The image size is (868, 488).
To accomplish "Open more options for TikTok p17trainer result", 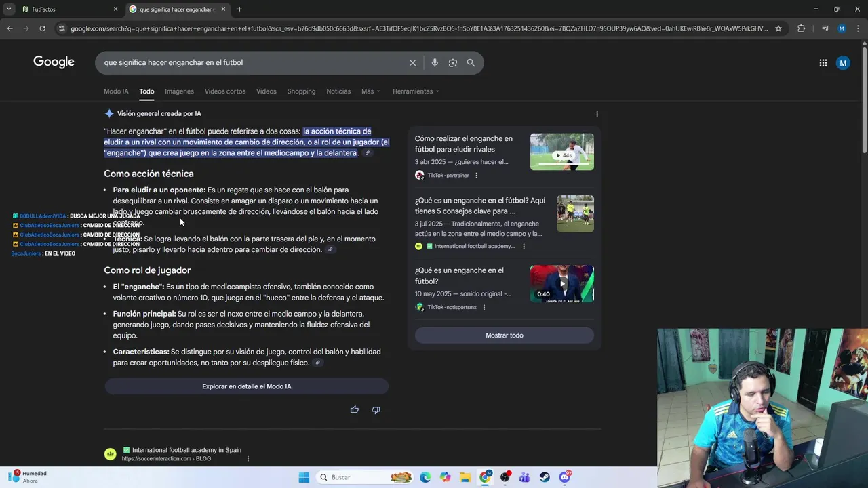I will pyautogui.click(x=476, y=176).
